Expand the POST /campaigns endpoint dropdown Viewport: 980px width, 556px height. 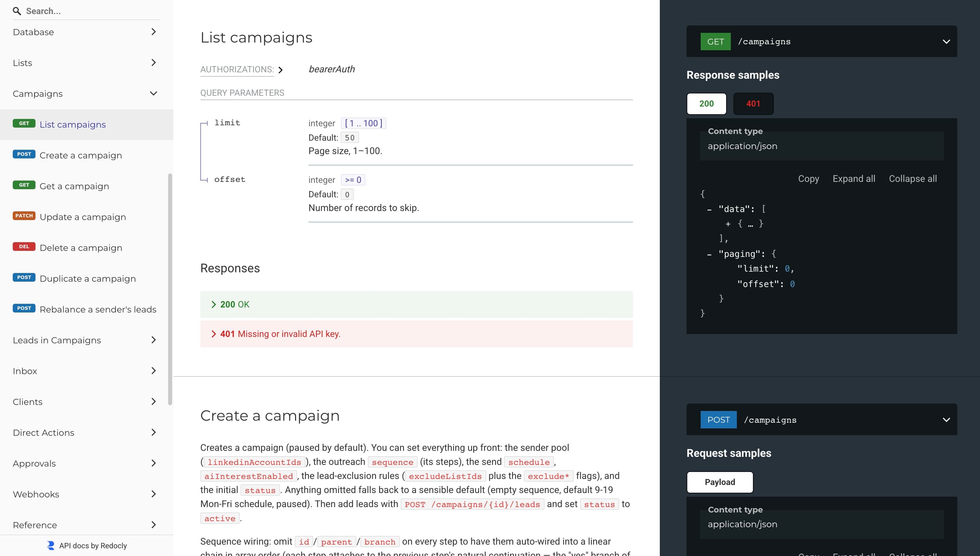946,420
